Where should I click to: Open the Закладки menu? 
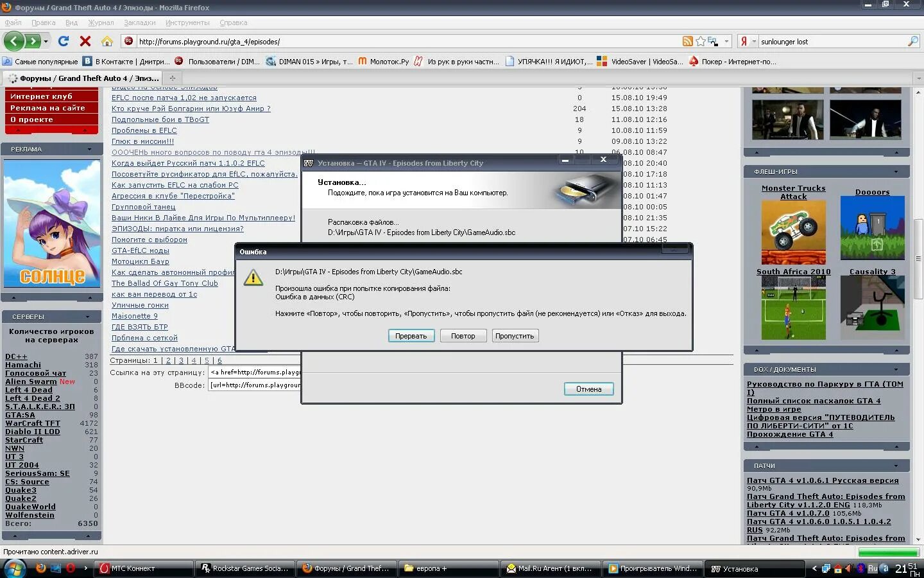coord(139,22)
